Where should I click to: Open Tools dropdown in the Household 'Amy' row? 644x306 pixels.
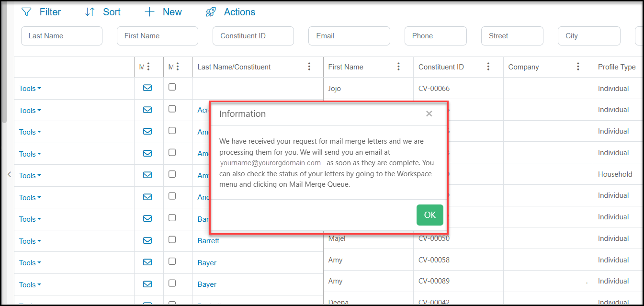[x=30, y=176]
